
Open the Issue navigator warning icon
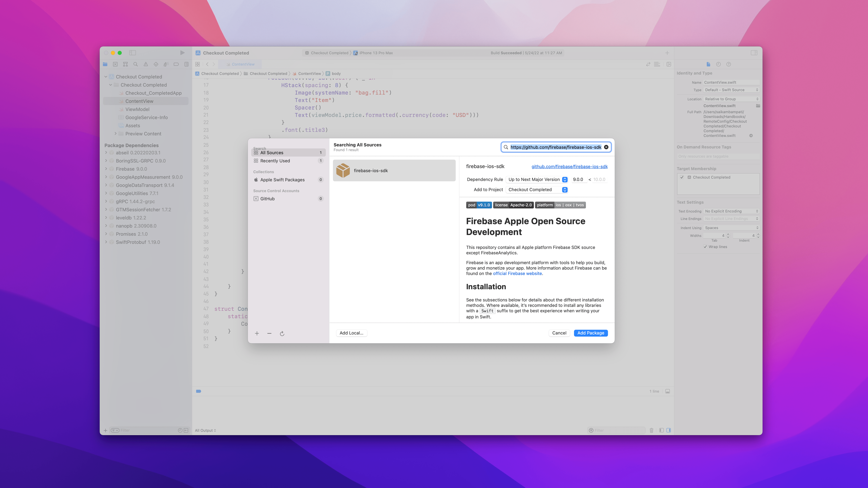146,64
